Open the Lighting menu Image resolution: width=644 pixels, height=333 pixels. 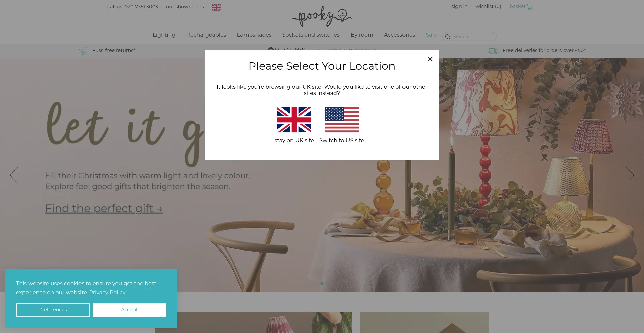pyautogui.click(x=164, y=35)
